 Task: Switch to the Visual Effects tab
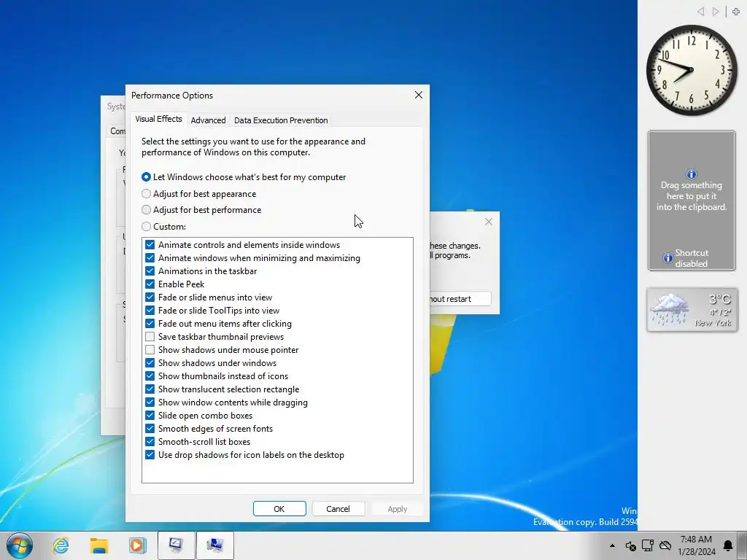tap(158, 119)
